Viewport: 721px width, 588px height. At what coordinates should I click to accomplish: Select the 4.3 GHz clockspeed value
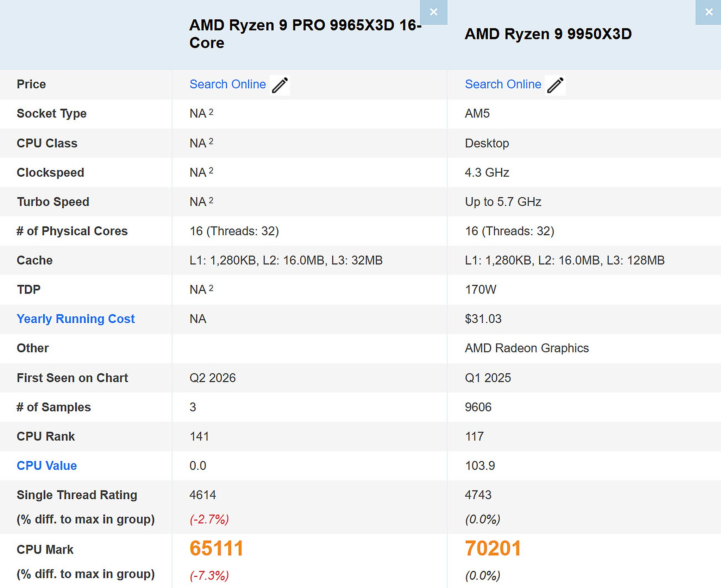pyautogui.click(x=487, y=172)
